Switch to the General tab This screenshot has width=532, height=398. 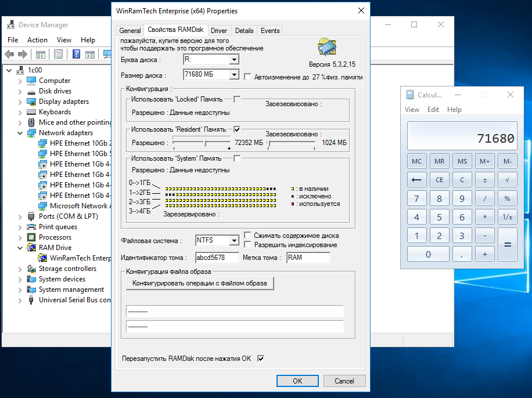(130, 31)
